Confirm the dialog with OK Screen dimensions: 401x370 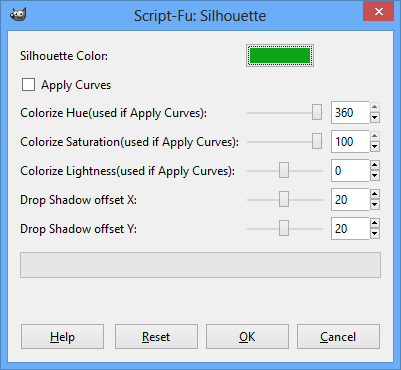[247, 337]
